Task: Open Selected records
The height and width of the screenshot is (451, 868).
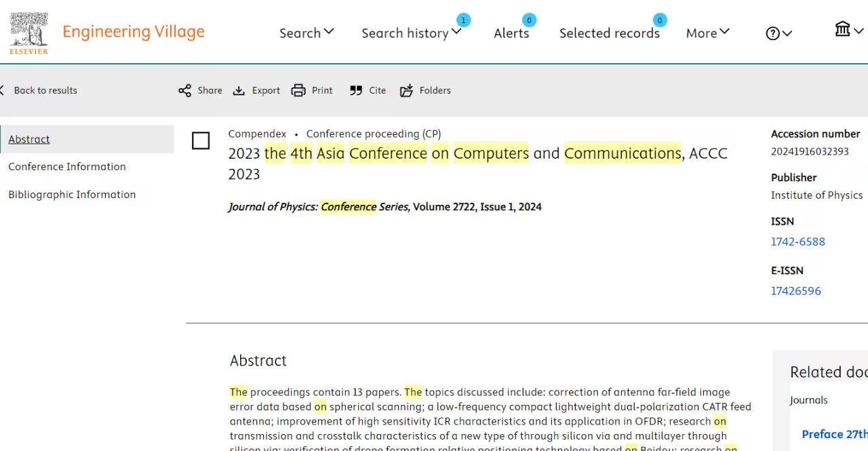Action: pos(610,33)
